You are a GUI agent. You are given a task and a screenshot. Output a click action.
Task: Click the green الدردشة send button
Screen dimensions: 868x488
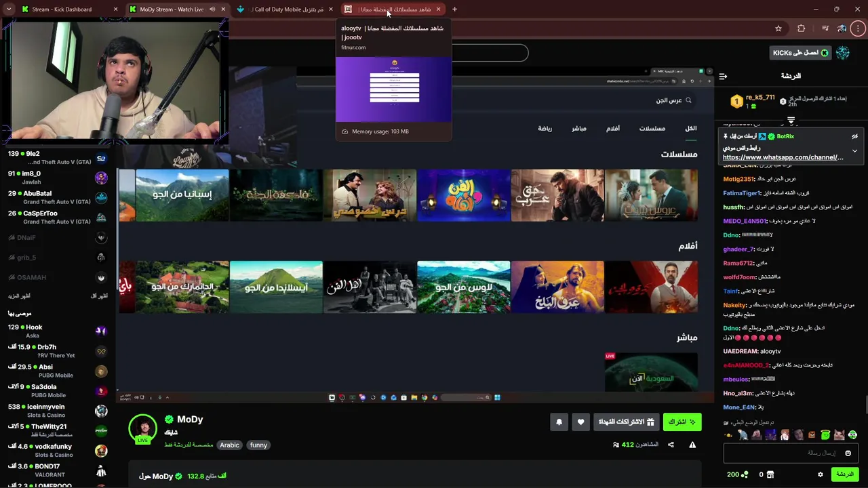pos(845,474)
